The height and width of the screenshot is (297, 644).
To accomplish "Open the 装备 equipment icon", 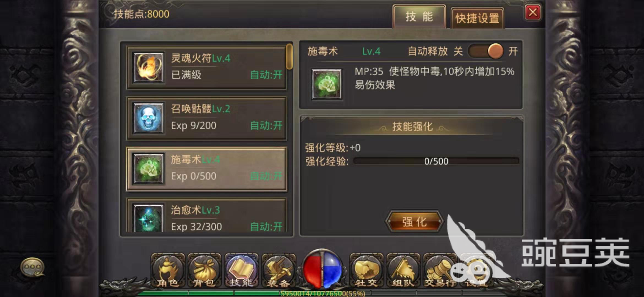I will (x=279, y=270).
